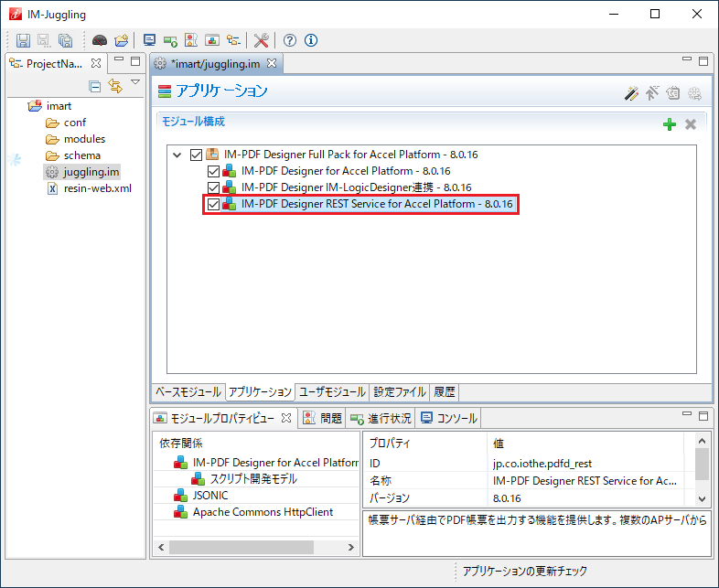Click the green plus add module icon
719x588 pixels.
point(670,124)
